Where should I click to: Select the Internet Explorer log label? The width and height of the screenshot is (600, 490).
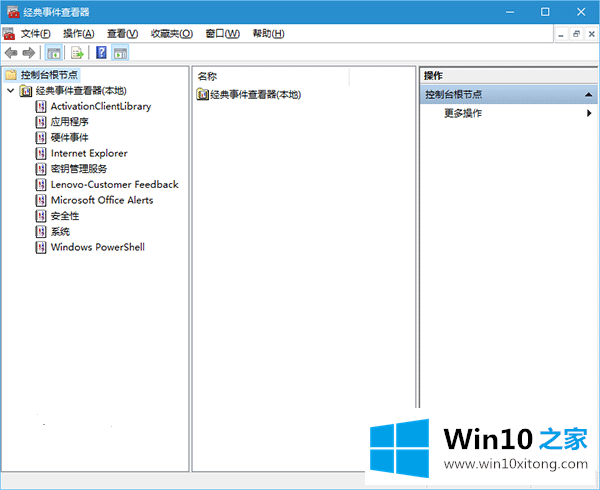(89, 153)
